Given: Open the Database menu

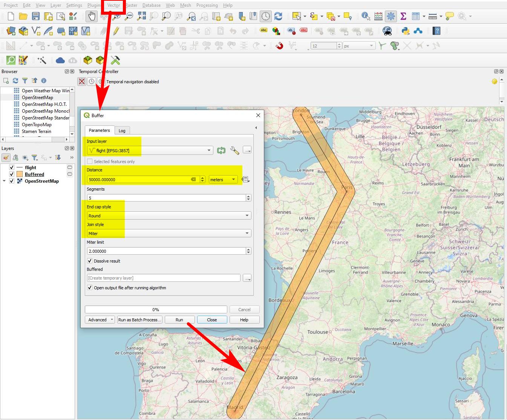Looking at the screenshot, I should click(152, 5).
